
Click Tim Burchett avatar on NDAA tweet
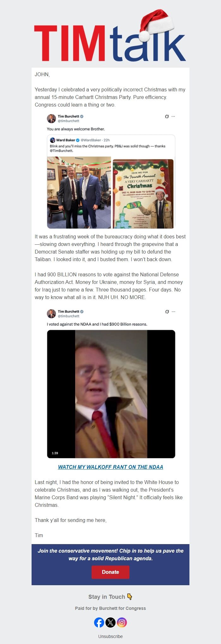click(51, 314)
